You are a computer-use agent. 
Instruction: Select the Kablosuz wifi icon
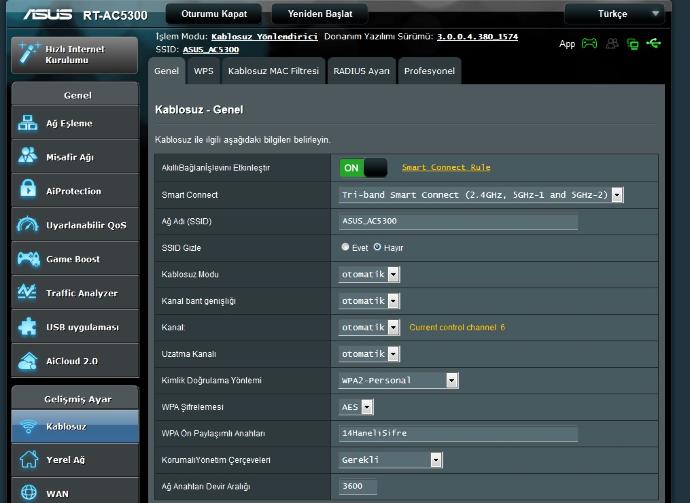[x=28, y=426]
